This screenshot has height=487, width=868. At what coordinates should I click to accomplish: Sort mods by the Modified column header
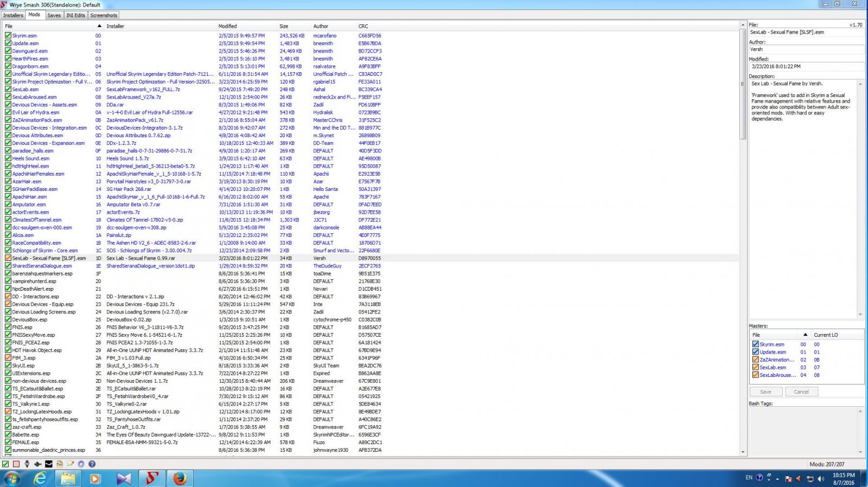click(x=247, y=26)
